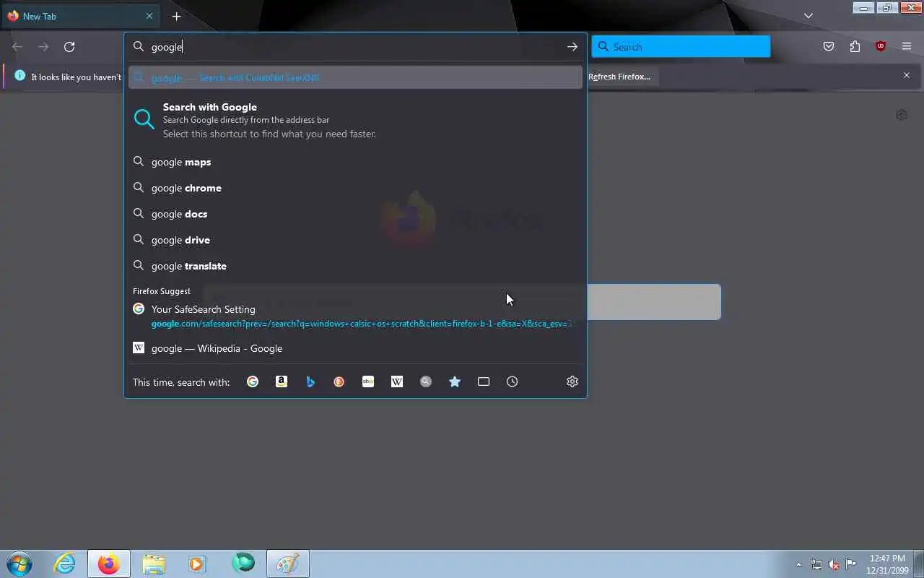Click the muted volume tray icon

(x=834, y=564)
